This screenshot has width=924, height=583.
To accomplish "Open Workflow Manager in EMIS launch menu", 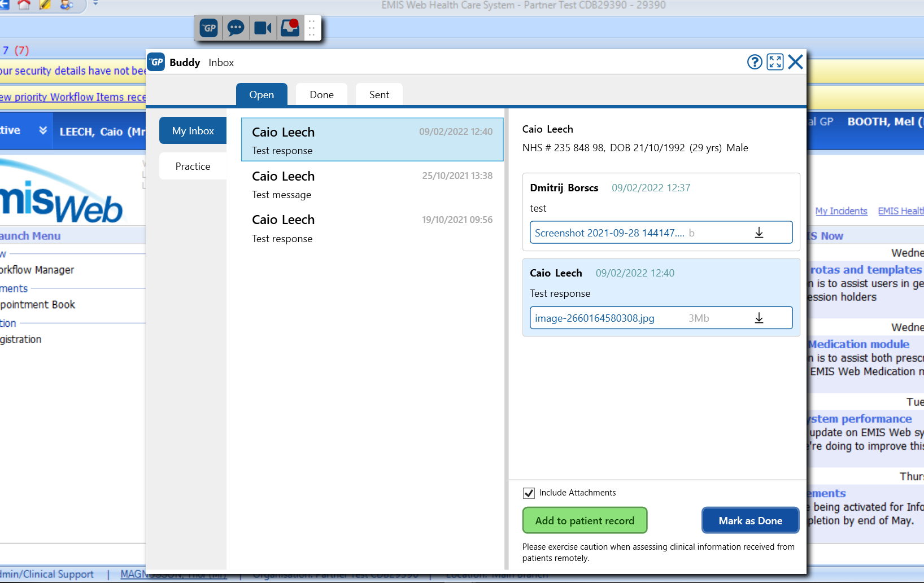I will point(37,270).
